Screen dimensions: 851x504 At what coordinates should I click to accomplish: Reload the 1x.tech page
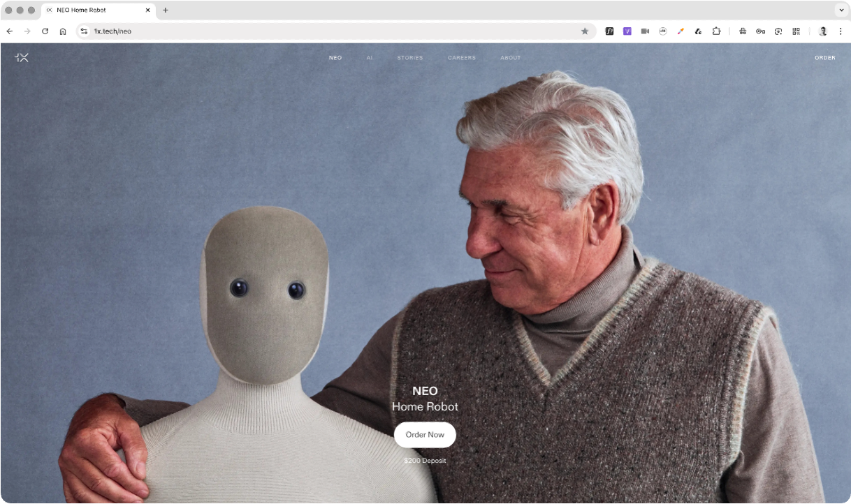coord(45,31)
